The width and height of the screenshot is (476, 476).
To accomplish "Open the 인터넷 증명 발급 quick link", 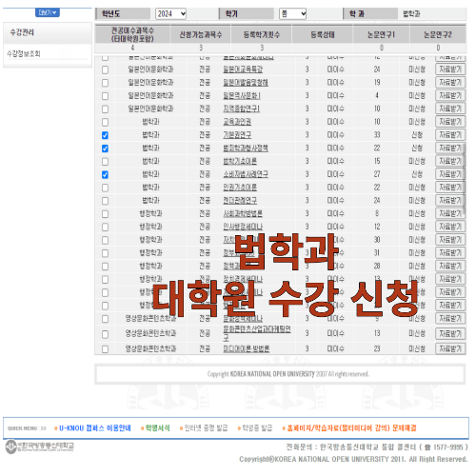I will click(206, 428).
